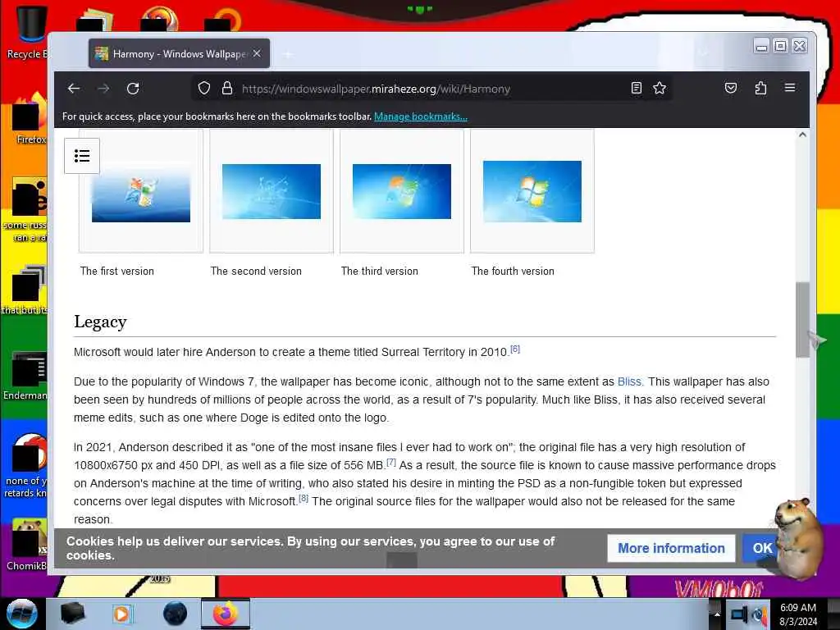Click the page scrollbar up arrow
The image size is (840, 630).
tap(802, 135)
